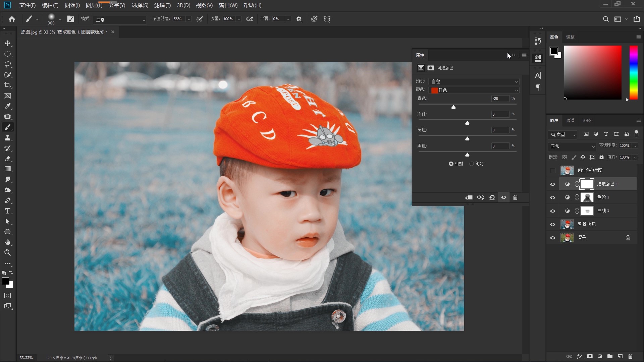Image resolution: width=644 pixels, height=362 pixels.
Task: Show the 阿宝色效果图 layer
Action: (553, 171)
